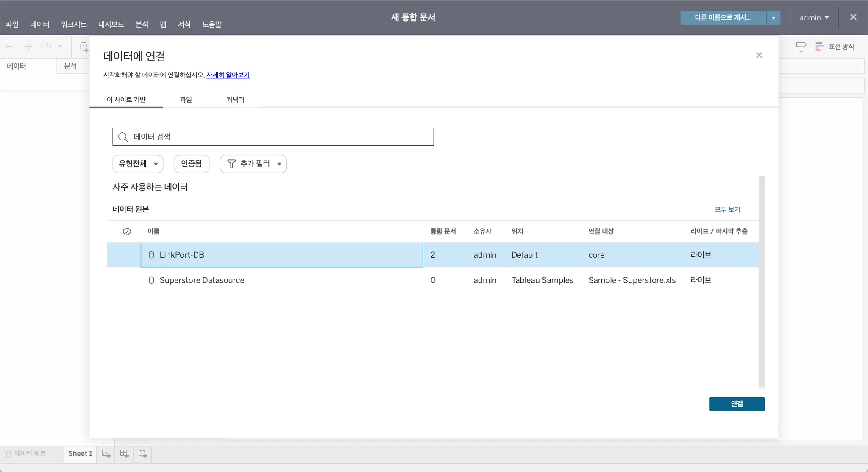Open the 워크시트 menu
This screenshot has width=868, height=472.
[73, 24]
